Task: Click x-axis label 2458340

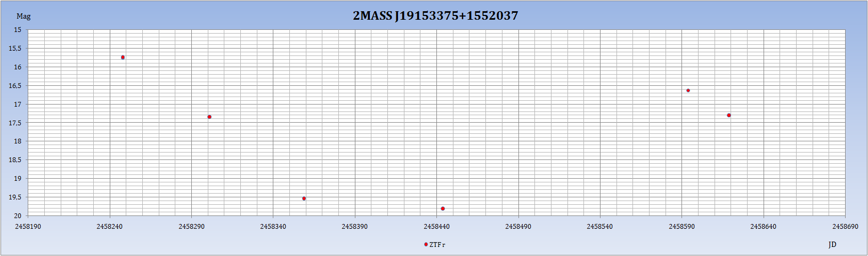Action: click(273, 227)
